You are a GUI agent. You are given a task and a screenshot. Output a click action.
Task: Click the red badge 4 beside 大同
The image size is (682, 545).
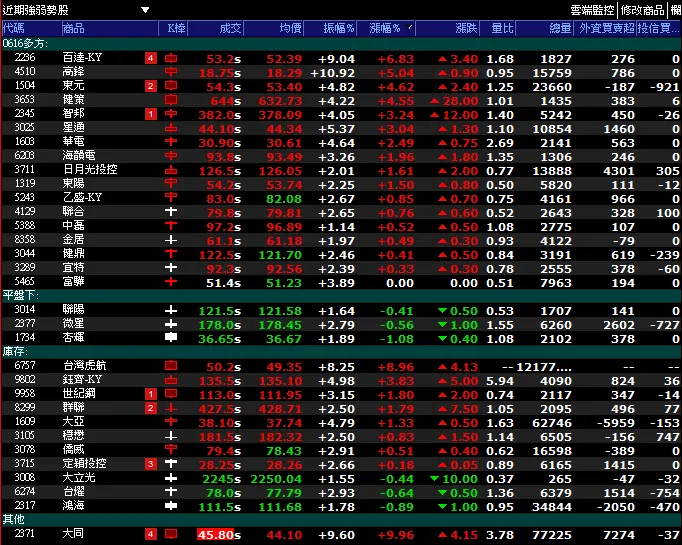pyautogui.click(x=150, y=535)
